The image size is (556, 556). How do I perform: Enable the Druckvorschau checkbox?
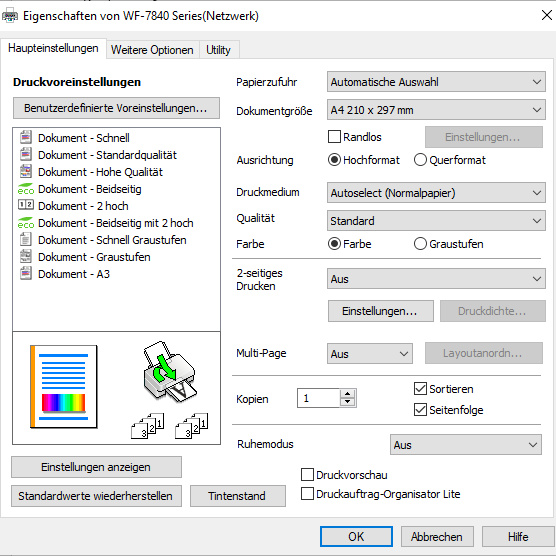pyautogui.click(x=307, y=474)
